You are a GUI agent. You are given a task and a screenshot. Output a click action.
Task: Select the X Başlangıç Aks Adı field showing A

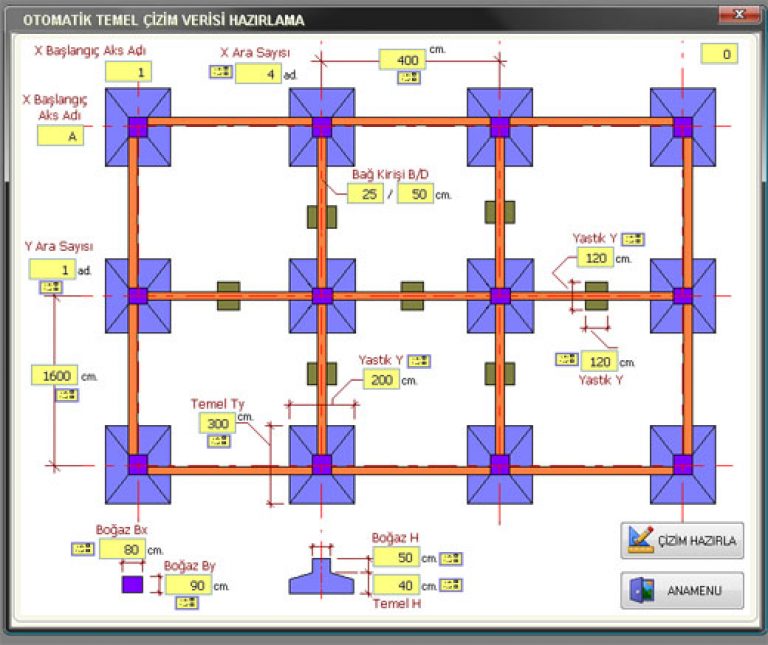click(x=60, y=136)
